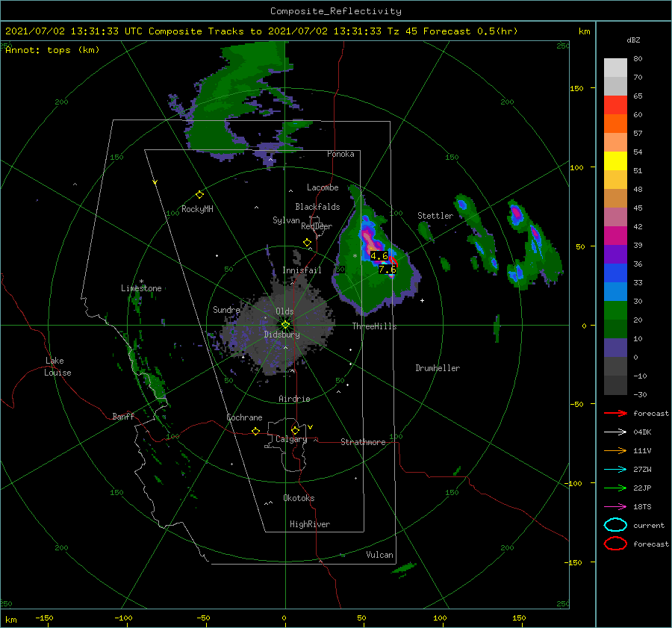Click the Lake Louise label
Image resolution: width=672 pixels, height=628 pixels.
57,367
